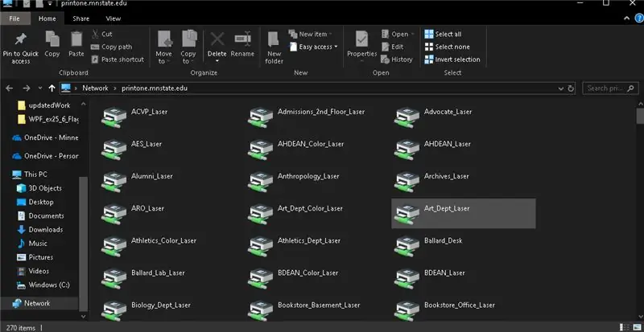This screenshot has width=644, height=332.
Task: Select OneDrive - Person in navigation pane
Action: (x=45, y=156)
